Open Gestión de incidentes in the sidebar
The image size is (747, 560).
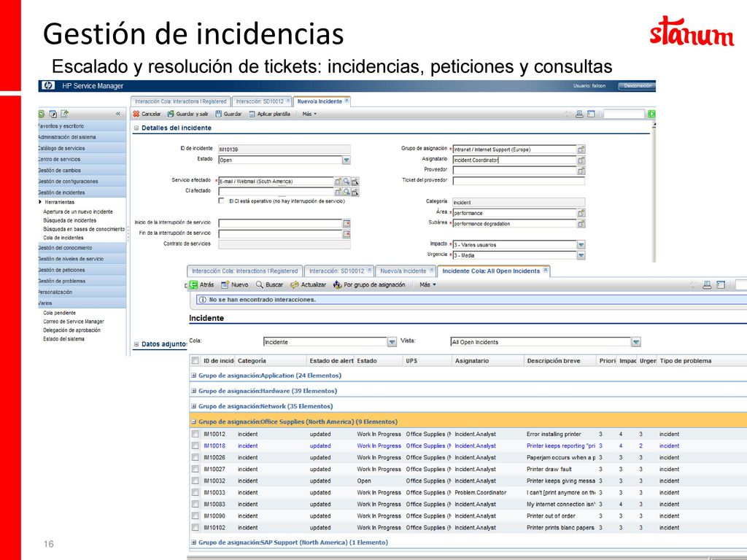click(x=82, y=192)
